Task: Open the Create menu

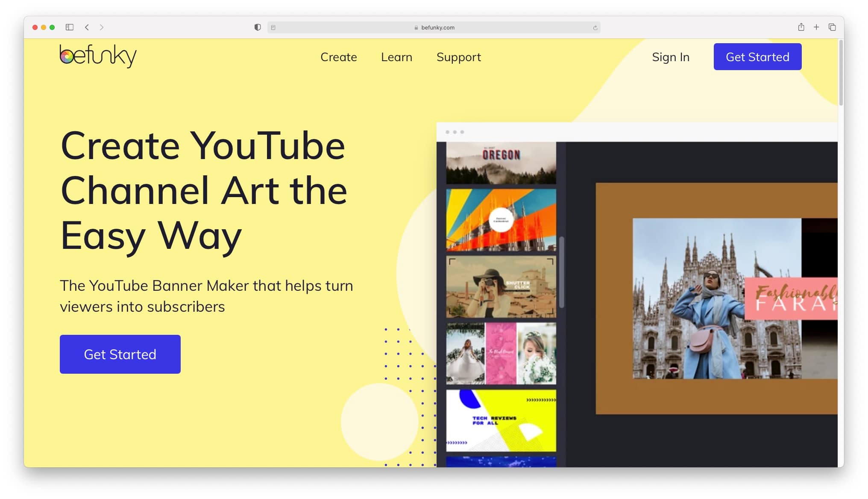Action: point(338,57)
